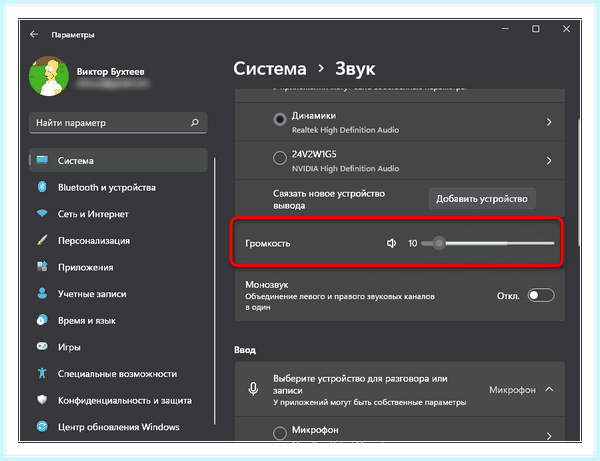Mute sound via the speaker icon
Viewport: 600px width, 461px height.
[x=391, y=243]
